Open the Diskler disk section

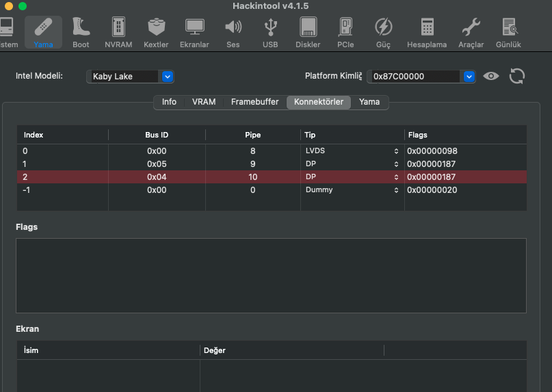tap(308, 33)
